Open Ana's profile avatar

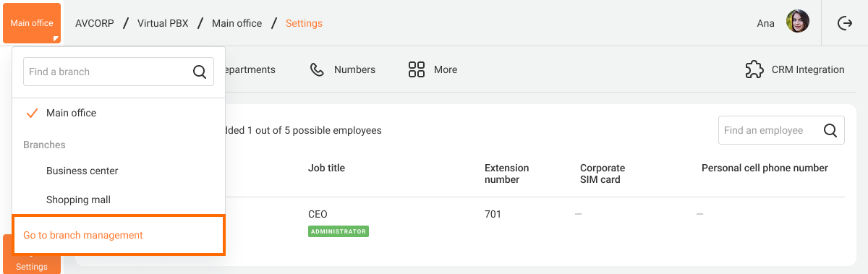click(797, 22)
